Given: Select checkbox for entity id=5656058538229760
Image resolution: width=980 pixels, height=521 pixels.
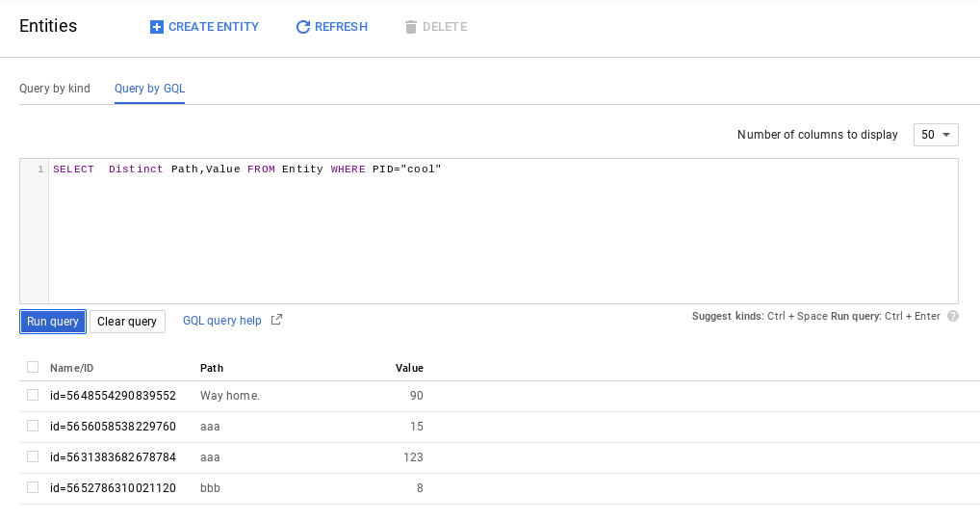Looking at the screenshot, I should click(33, 426).
